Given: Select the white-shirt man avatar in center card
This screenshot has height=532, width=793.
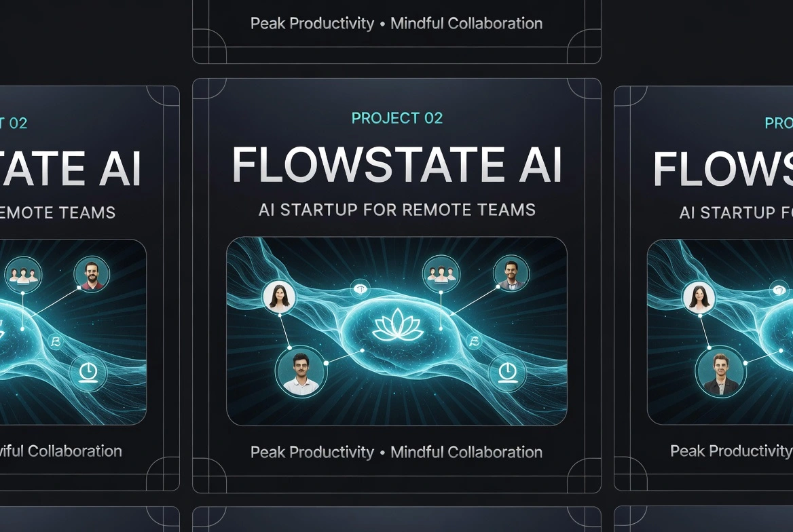Looking at the screenshot, I should (301, 373).
